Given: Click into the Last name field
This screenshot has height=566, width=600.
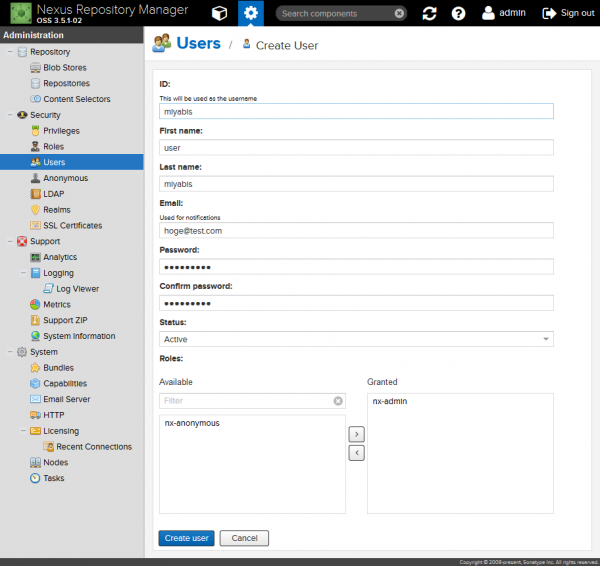Looking at the screenshot, I should coord(356,184).
